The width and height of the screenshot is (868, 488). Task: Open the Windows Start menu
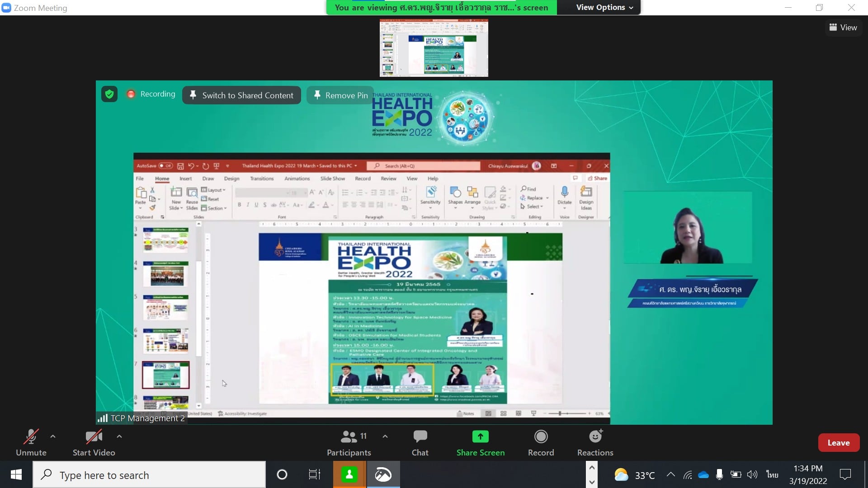click(x=16, y=475)
